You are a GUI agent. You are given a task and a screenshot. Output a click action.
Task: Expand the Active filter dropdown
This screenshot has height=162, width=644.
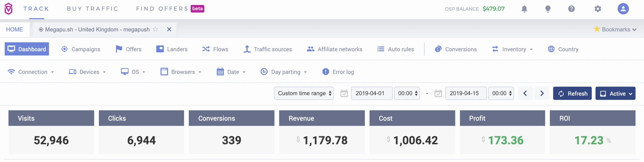point(615,94)
